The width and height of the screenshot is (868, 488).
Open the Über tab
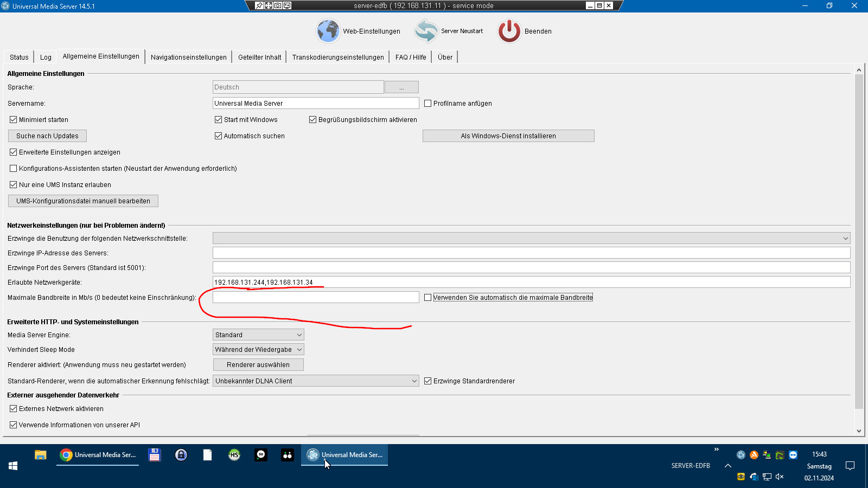click(445, 57)
